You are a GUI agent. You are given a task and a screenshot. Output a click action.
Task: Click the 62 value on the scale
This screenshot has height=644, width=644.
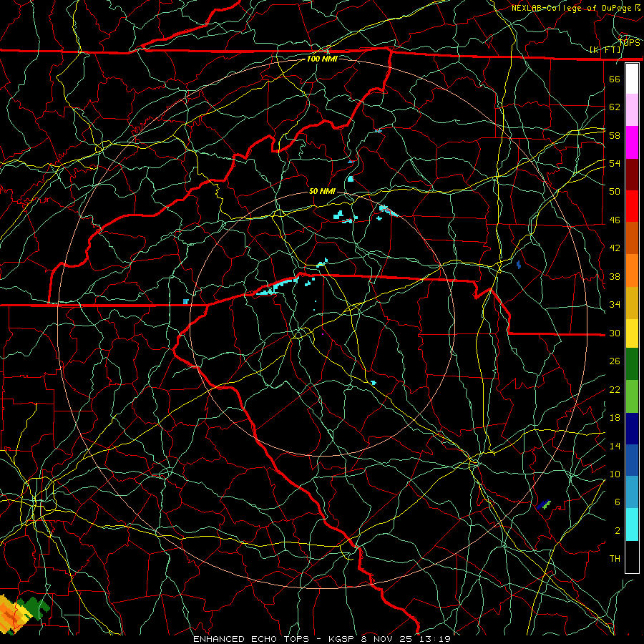coord(615,107)
